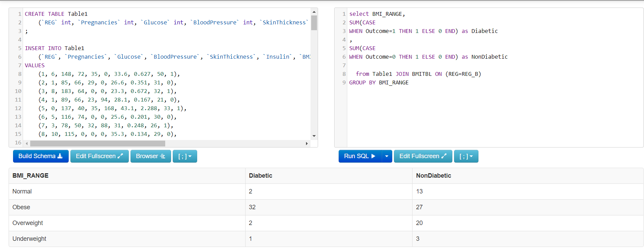Click line number 5 in schema gutter
644x248 pixels.
(20, 48)
